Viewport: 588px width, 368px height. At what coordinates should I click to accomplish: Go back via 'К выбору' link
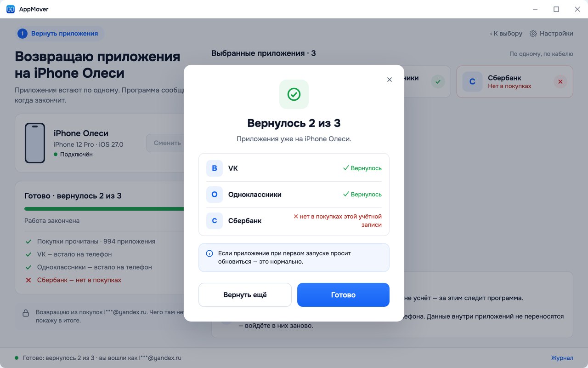click(x=506, y=34)
